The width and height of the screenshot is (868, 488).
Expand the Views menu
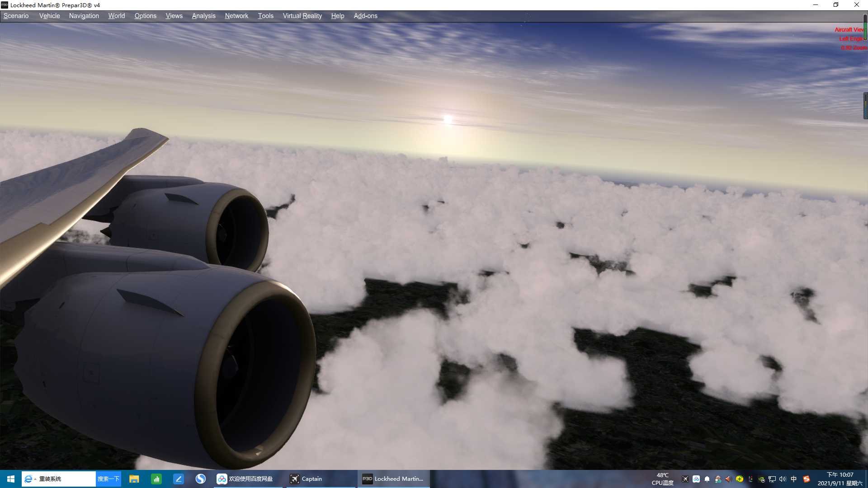(x=174, y=16)
